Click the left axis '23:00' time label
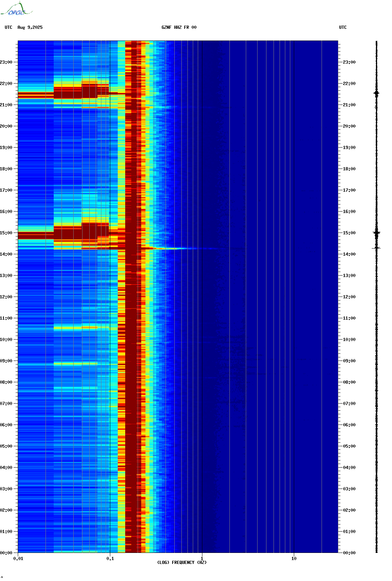 (6, 62)
